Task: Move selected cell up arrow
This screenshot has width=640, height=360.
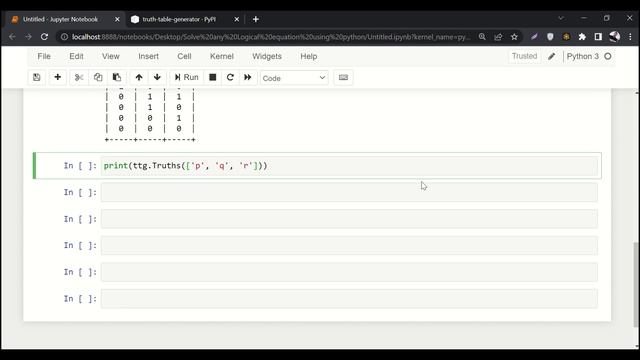Action: (x=139, y=78)
